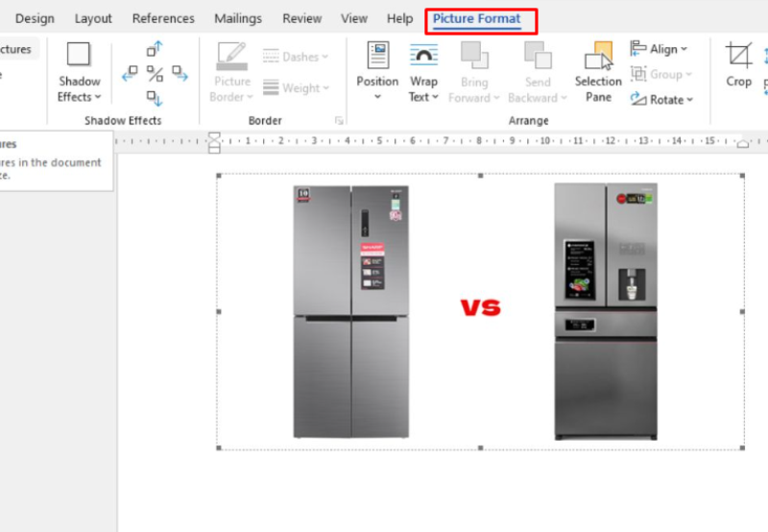Select the Crop tool
The height and width of the screenshot is (532, 768).
[x=738, y=65]
